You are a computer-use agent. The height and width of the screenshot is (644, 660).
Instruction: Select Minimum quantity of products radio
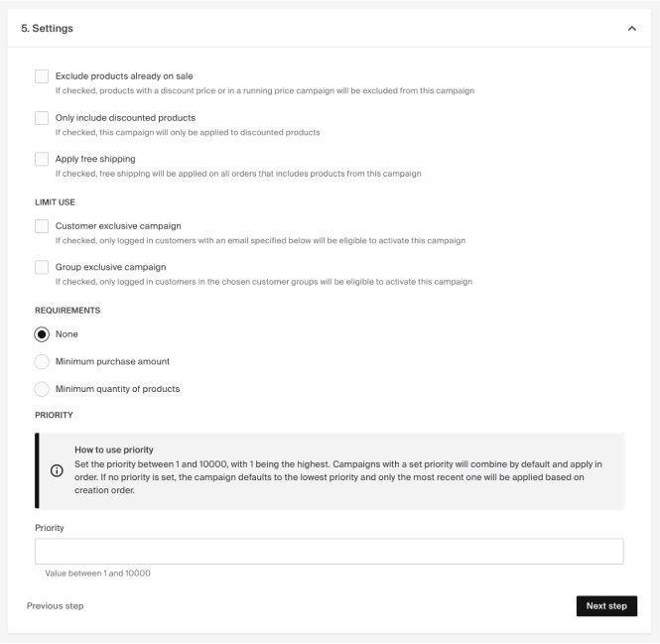pyautogui.click(x=42, y=389)
